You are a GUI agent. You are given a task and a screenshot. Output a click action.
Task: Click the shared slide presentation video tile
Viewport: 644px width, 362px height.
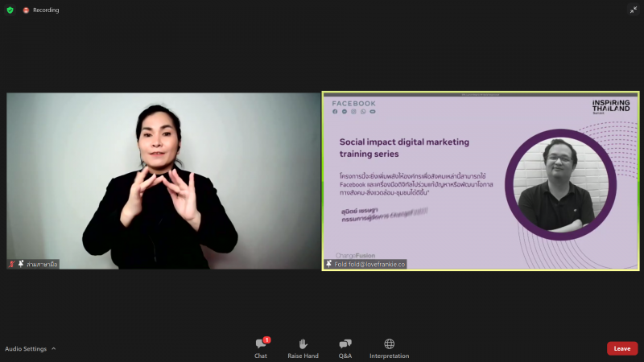tap(481, 181)
